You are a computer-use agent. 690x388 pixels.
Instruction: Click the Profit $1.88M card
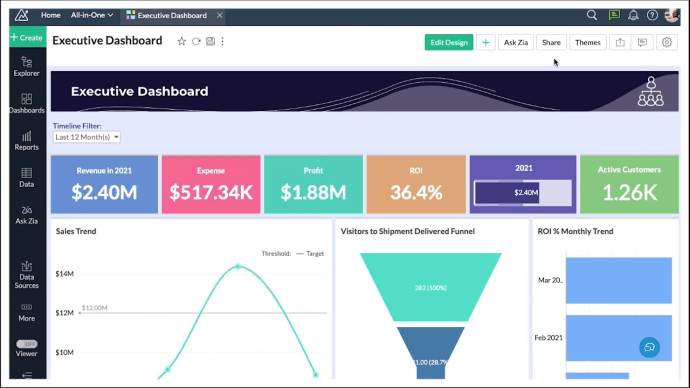click(x=313, y=184)
